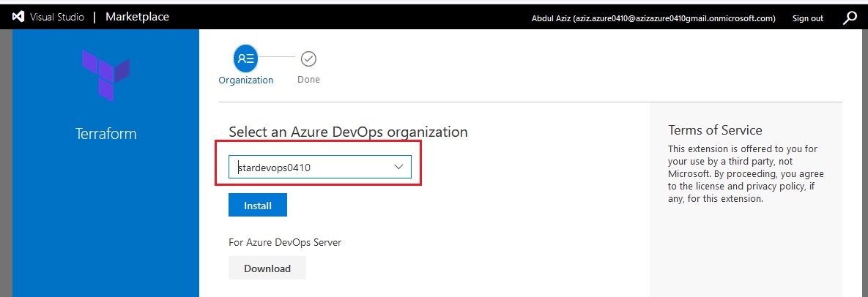Select the Organization step label
The width and height of the screenshot is (868, 297).
(x=246, y=80)
